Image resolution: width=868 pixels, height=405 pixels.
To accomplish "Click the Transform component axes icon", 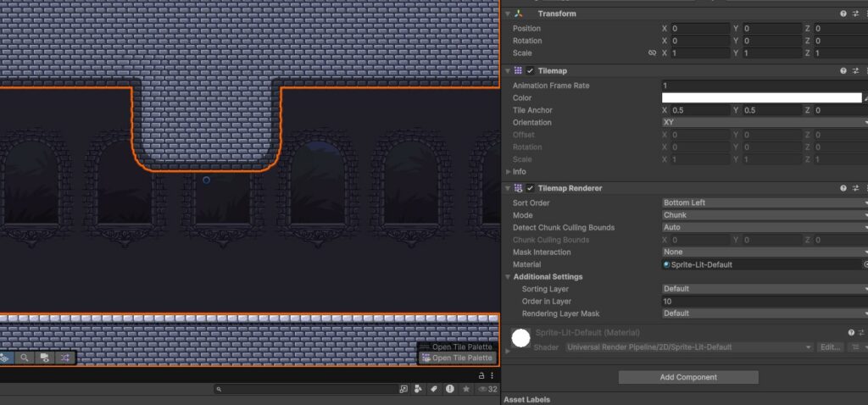I will click(518, 14).
